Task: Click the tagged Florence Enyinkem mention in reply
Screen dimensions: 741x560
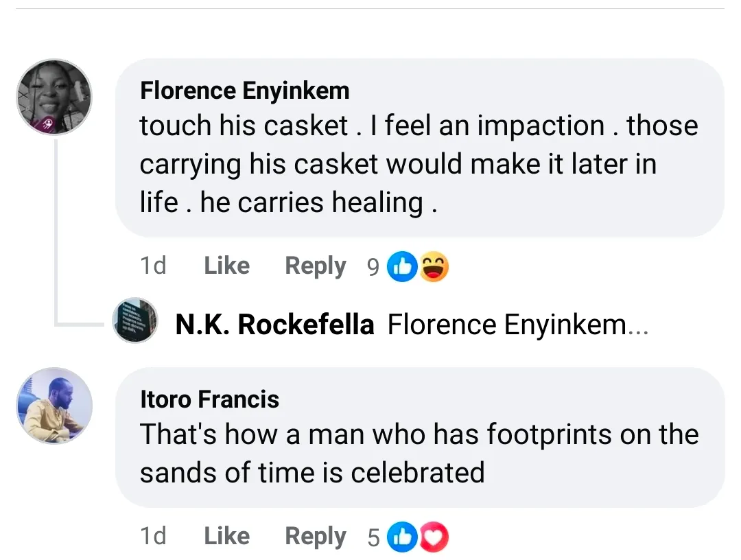Action: 506,325
